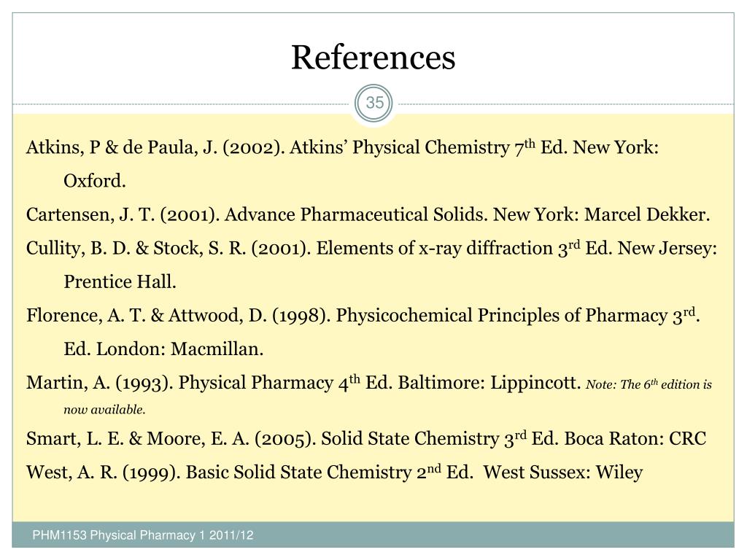Click the teal footer bar
This screenshot has width=747, height=560.
tap(373, 534)
